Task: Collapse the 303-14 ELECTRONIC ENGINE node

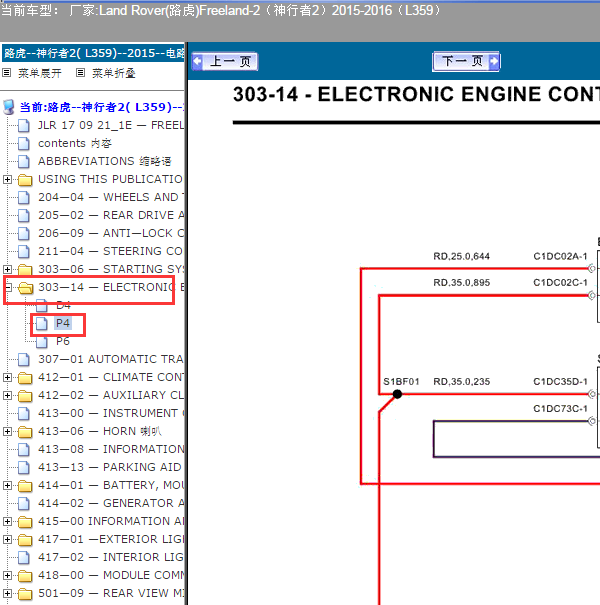Action: [7, 287]
